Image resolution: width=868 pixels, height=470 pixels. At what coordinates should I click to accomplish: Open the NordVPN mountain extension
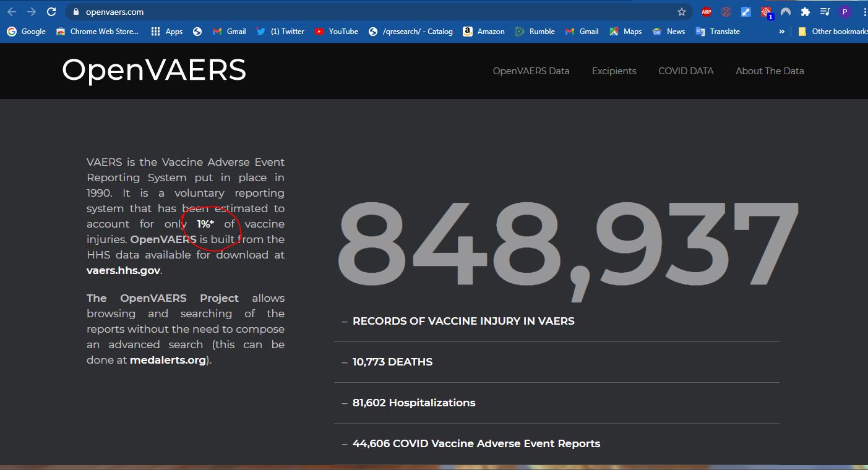pos(786,12)
